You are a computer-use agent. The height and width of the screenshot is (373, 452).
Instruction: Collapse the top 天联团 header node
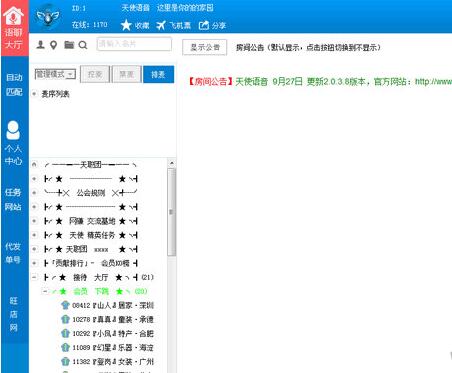point(34,164)
